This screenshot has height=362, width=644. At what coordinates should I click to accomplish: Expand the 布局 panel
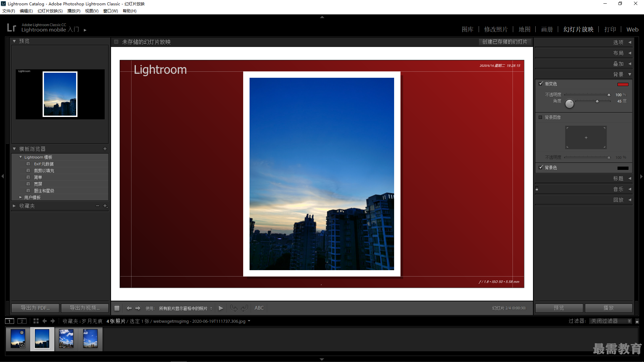click(630, 53)
